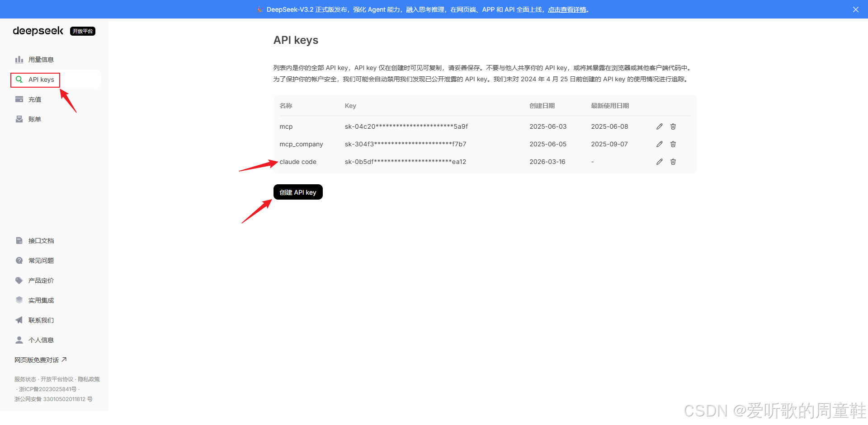Select the mcp key name cell
This screenshot has width=868, height=425.
coord(286,126)
